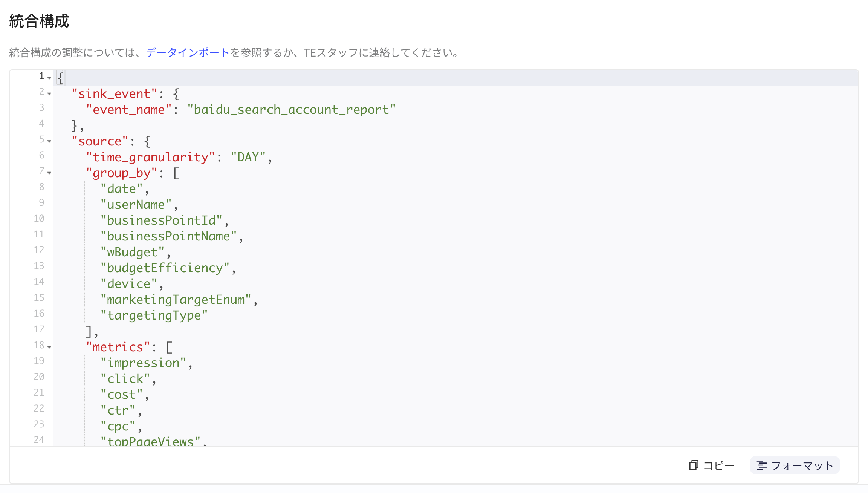Click the "businessPointId" entry

161,220
